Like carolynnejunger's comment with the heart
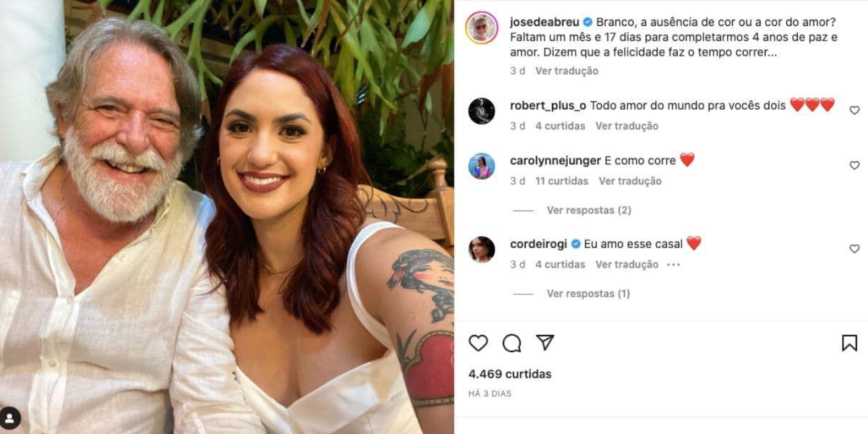The height and width of the screenshot is (434, 868). 854,166
